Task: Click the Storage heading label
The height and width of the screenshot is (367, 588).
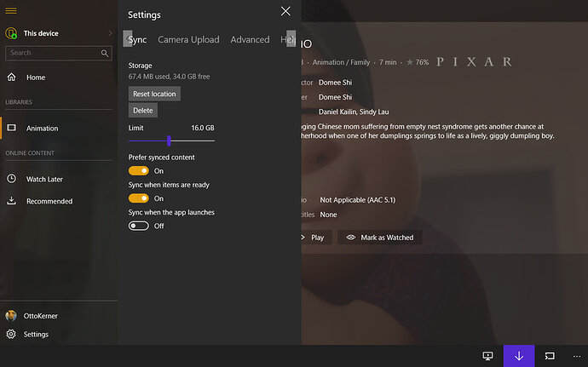Action: pos(141,66)
